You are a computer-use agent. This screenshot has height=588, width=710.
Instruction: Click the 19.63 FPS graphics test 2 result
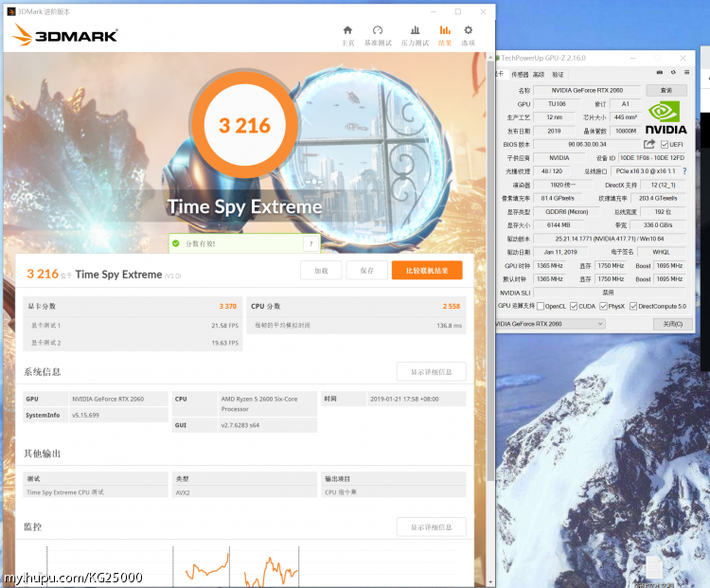coord(224,343)
